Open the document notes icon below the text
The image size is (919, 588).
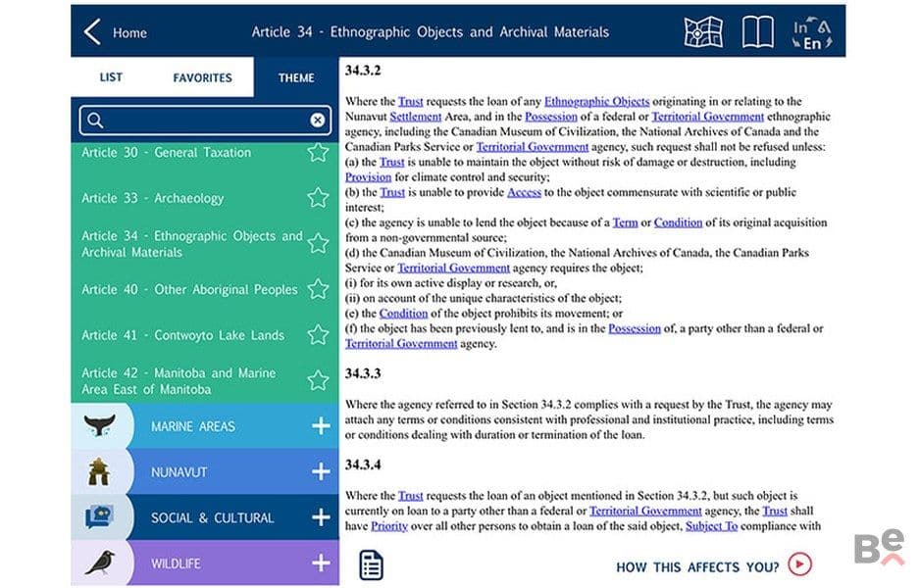tap(371, 565)
